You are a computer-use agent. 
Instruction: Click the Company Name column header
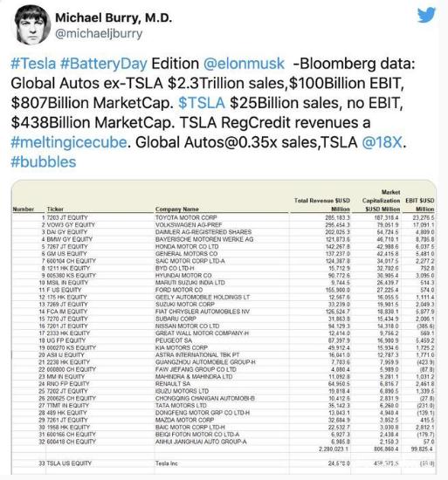tap(177, 209)
